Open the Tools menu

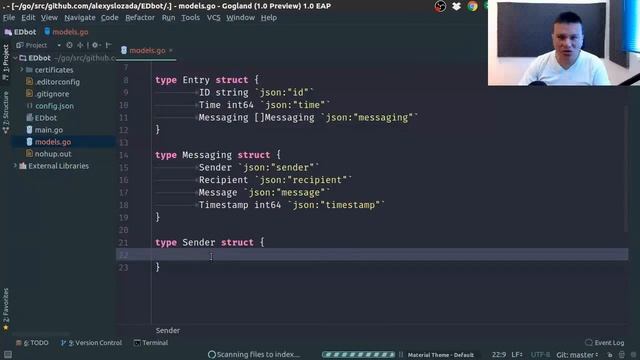[x=191, y=18]
